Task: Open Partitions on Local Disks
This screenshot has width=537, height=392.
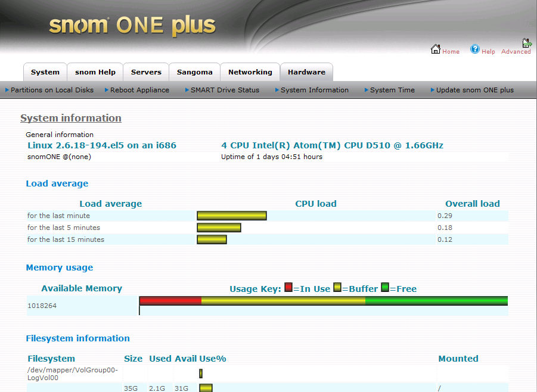Action: (x=52, y=90)
